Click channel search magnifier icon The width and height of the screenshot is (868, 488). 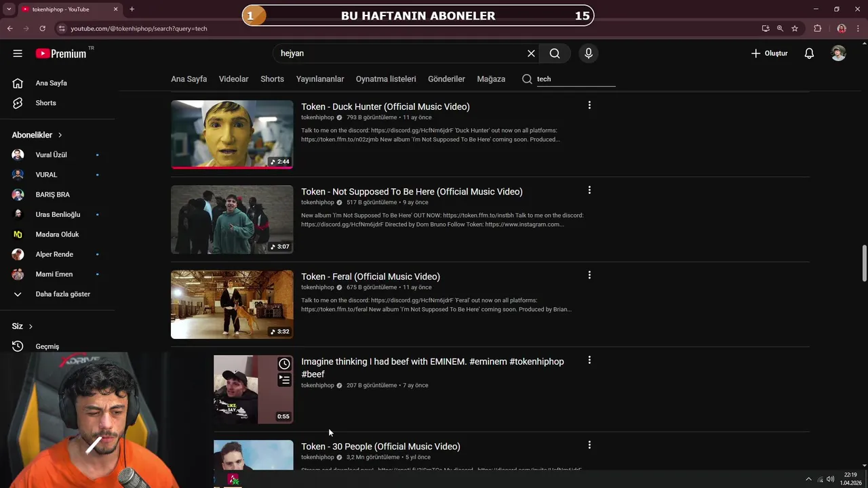pos(527,79)
